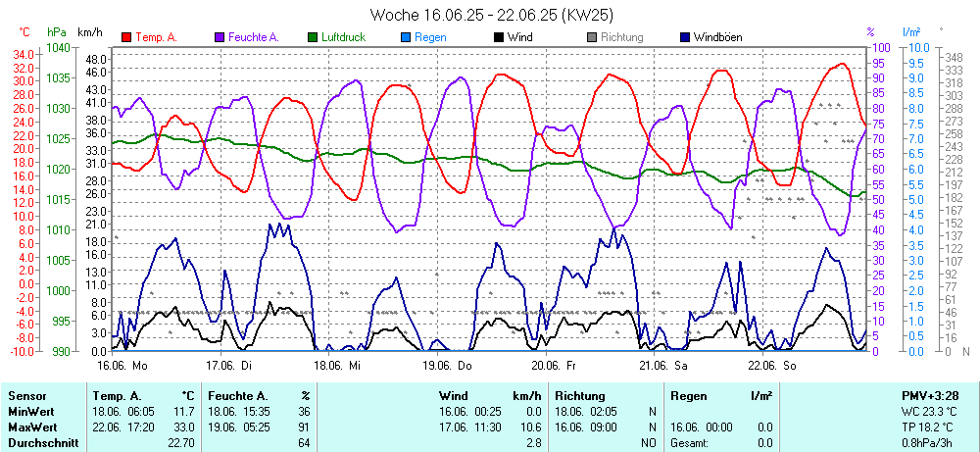This screenshot has height=452, width=980.
Task: Click the Regen column header in the table
Action: (x=688, y=395)
